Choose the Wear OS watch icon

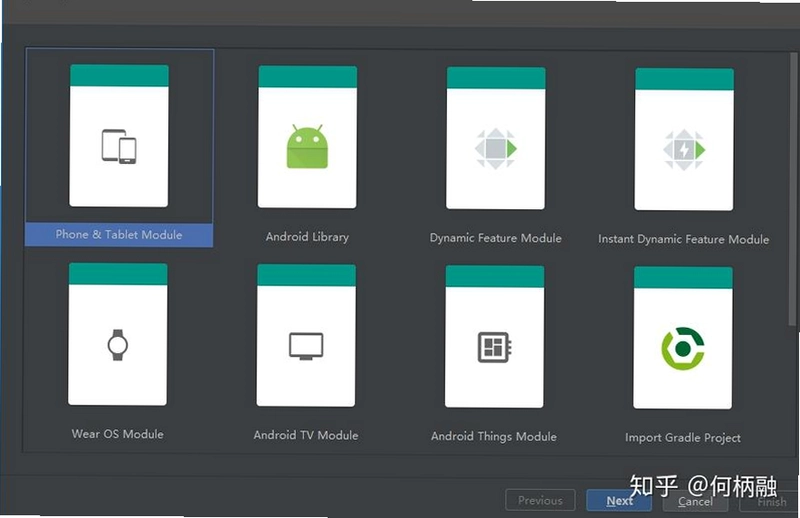[x=118, y=345]
